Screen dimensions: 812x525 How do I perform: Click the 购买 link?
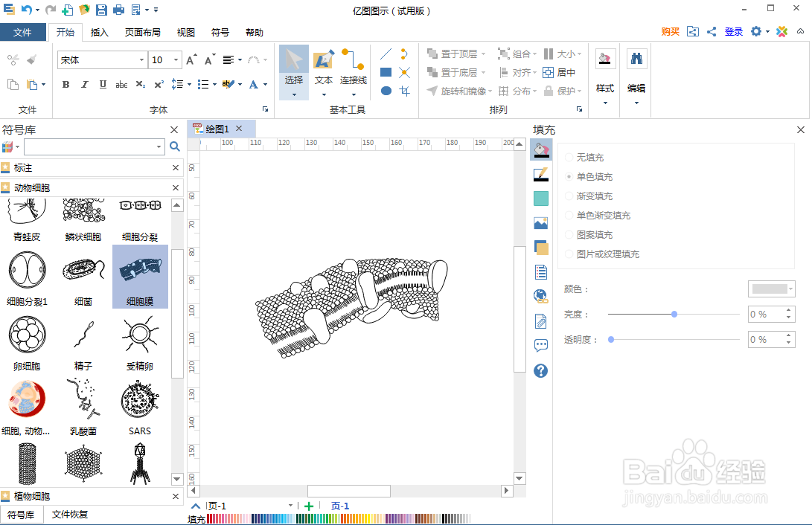tap(670, 31)
